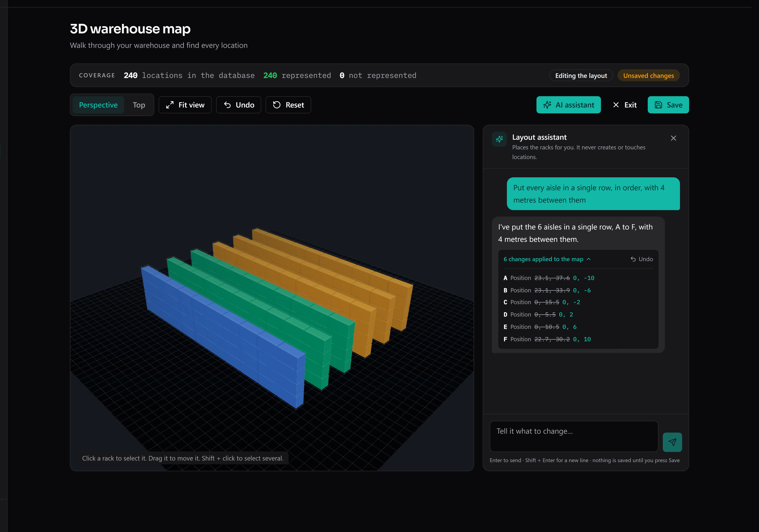Undo the assistant's 6 applied changes
Image resolution: width=759 pixels, height=532 pixels.
[x=642, y=259]
